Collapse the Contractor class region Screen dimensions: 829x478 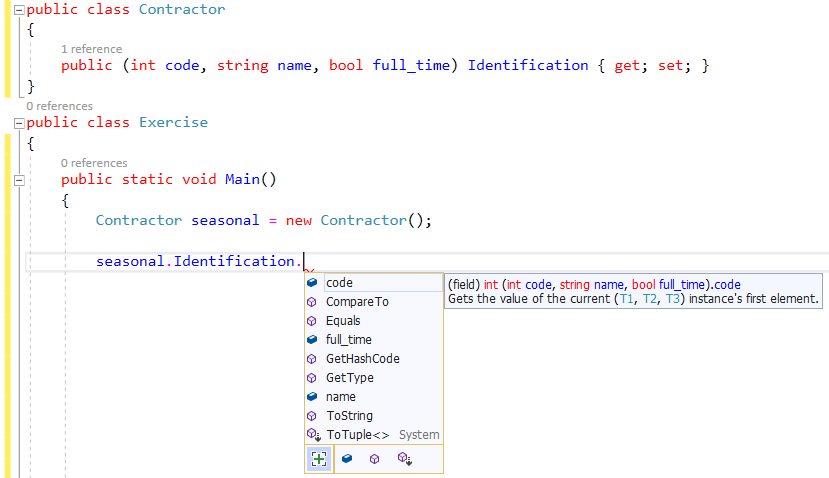click(x=19, y=10)
